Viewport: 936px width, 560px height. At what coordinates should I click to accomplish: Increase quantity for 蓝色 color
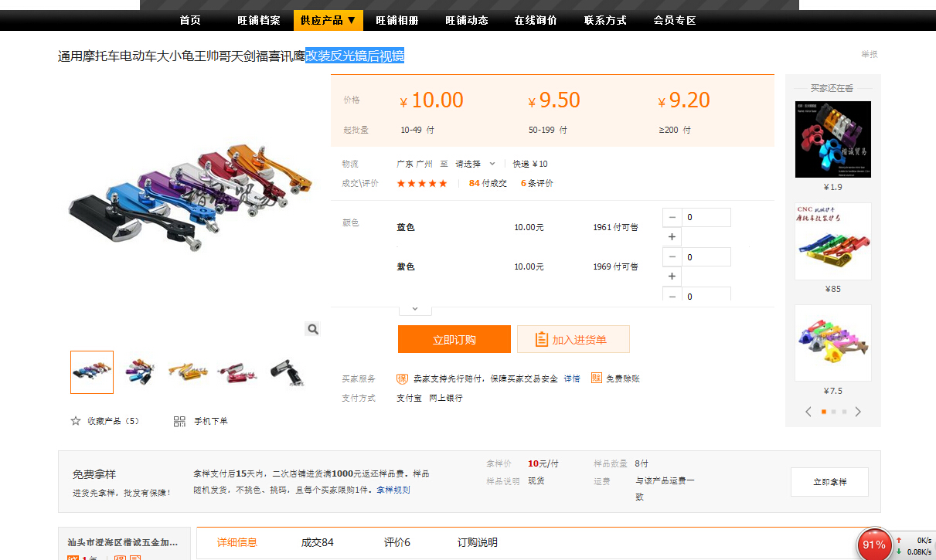pos(672,237)
